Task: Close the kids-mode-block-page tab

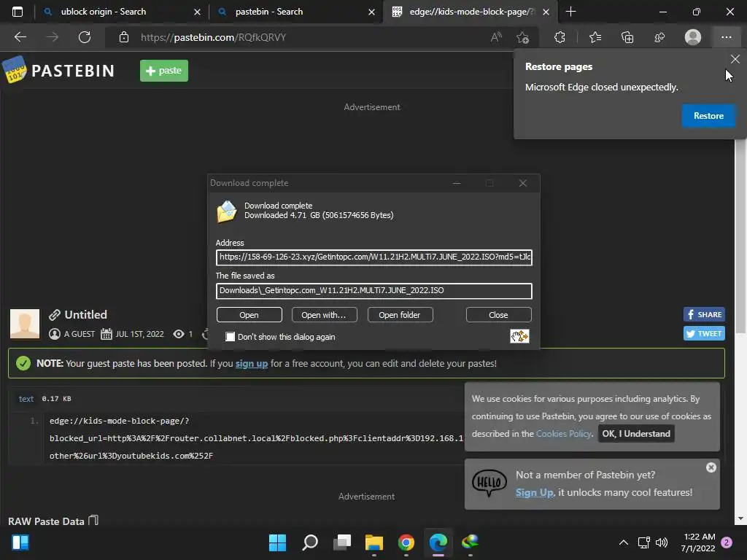Action: [546, 12]
